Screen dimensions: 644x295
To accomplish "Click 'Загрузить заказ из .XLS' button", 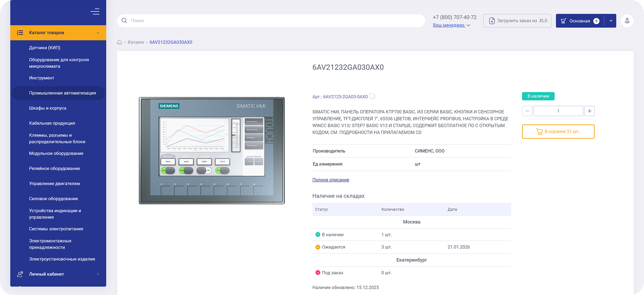I will 517,21.
